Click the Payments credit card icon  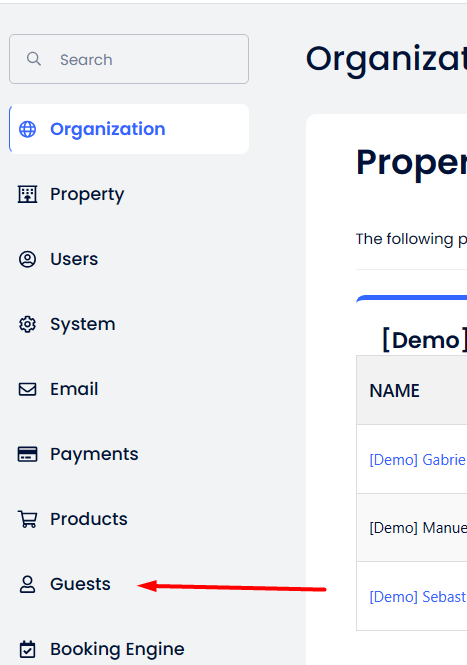28,454
